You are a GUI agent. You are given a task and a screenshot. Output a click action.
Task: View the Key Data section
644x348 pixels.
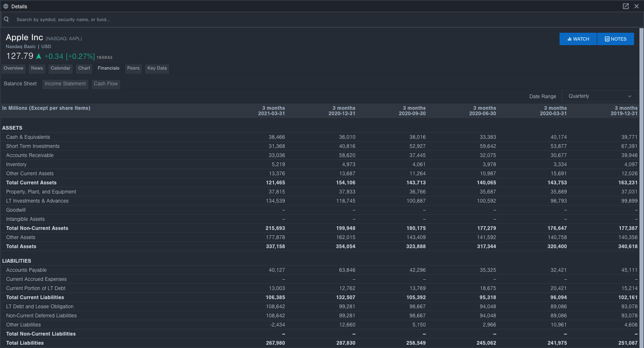coord(157,68)
